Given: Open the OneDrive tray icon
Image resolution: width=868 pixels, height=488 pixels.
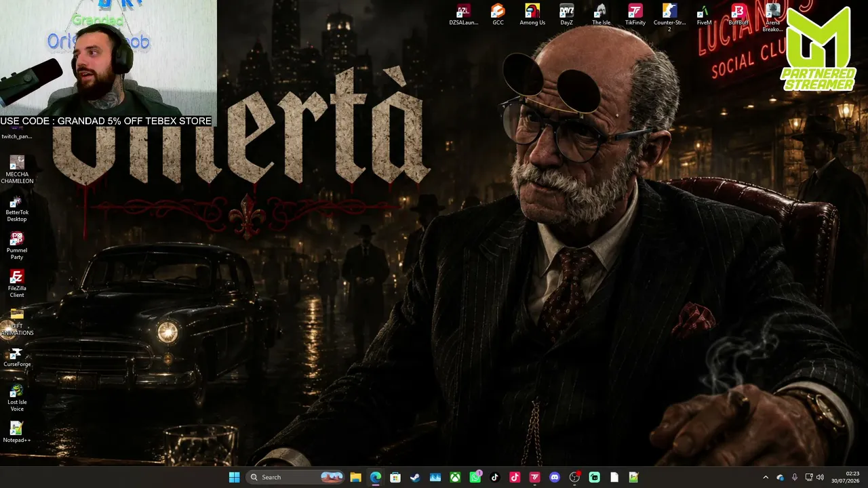Looking at the screenshot, I should tap(780, 477).
